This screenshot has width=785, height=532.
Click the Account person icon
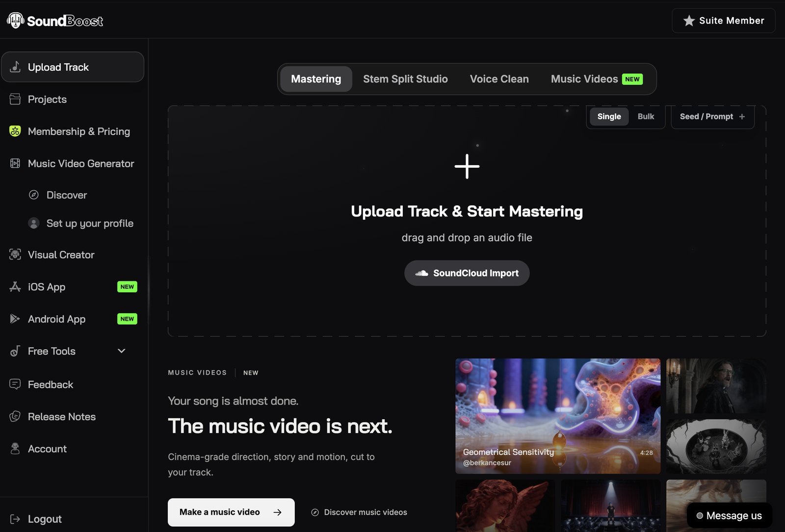point(15,449)
